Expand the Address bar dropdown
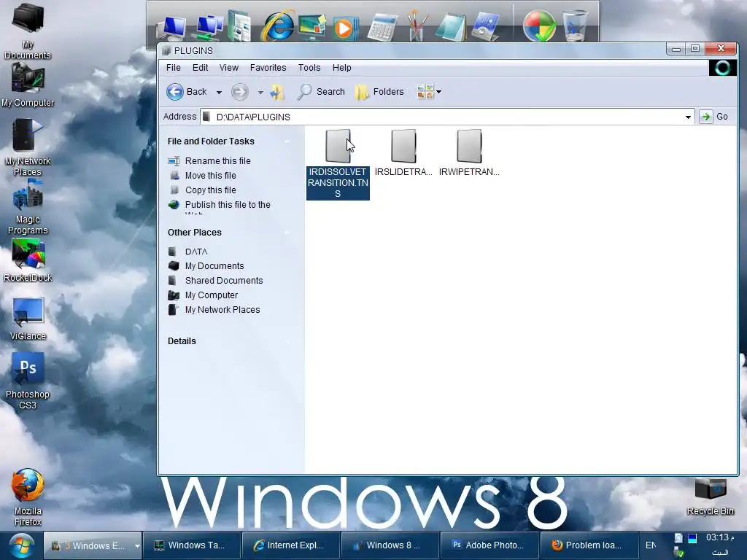The height and width of the screenshot is (560, 747). (x=688, y=117)
